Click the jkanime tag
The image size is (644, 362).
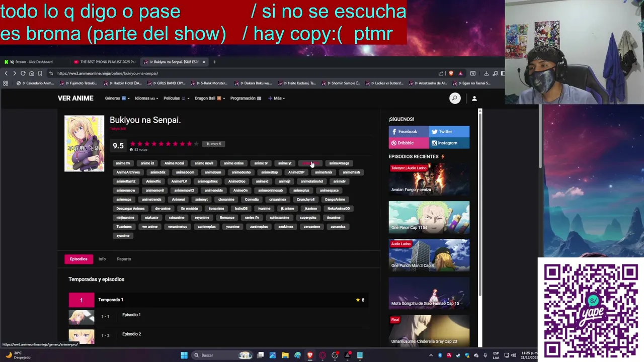click(310, 209)
